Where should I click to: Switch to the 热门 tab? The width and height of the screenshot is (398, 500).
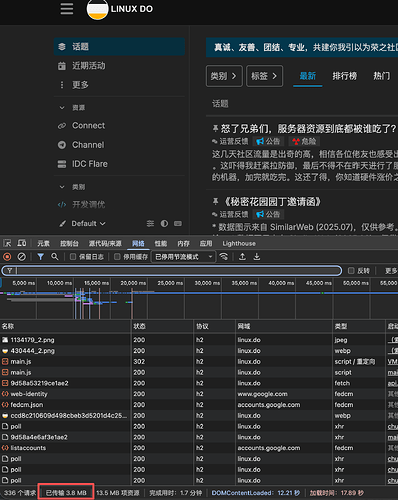(x=381, y=76)
